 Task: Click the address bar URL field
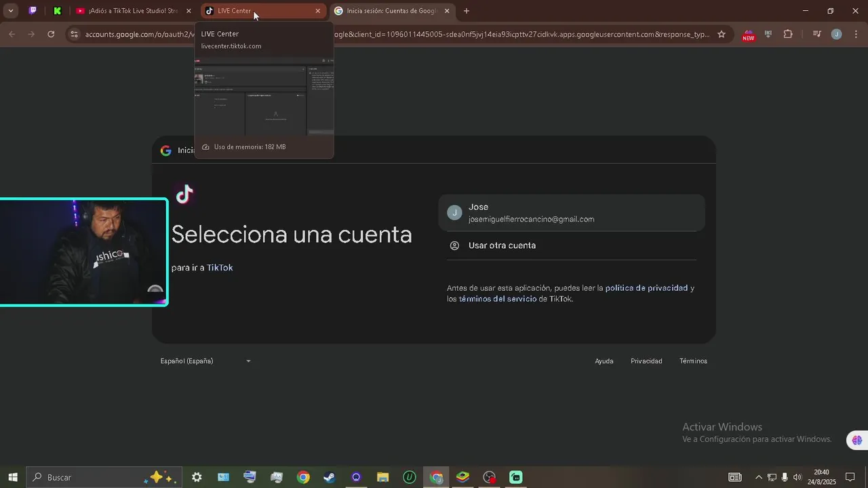[397, 34]
